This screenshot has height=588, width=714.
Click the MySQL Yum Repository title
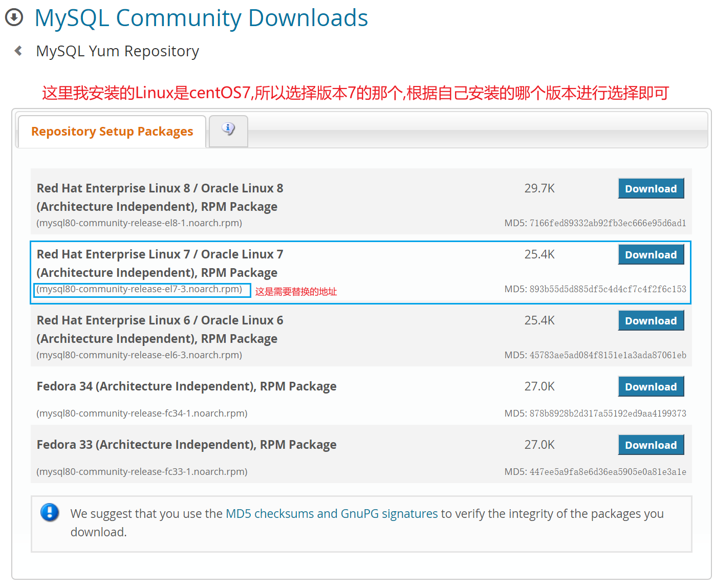[x=118, y=51]
